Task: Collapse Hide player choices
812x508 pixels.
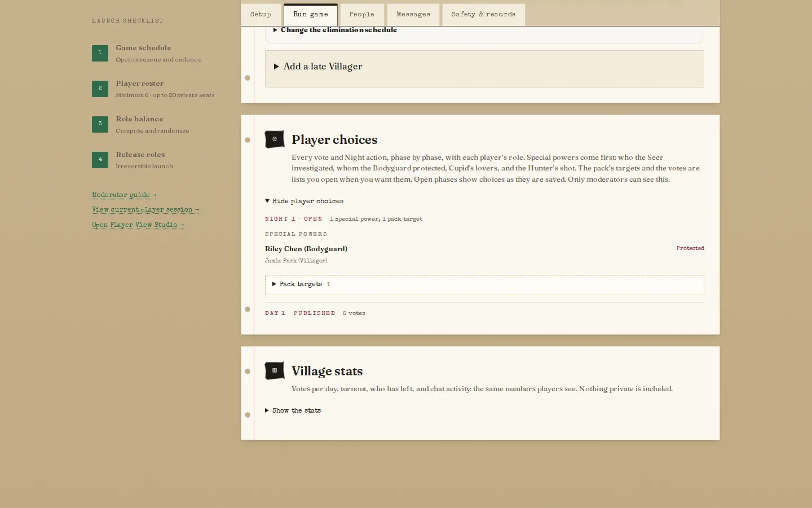Action: [x=304, y=201]
